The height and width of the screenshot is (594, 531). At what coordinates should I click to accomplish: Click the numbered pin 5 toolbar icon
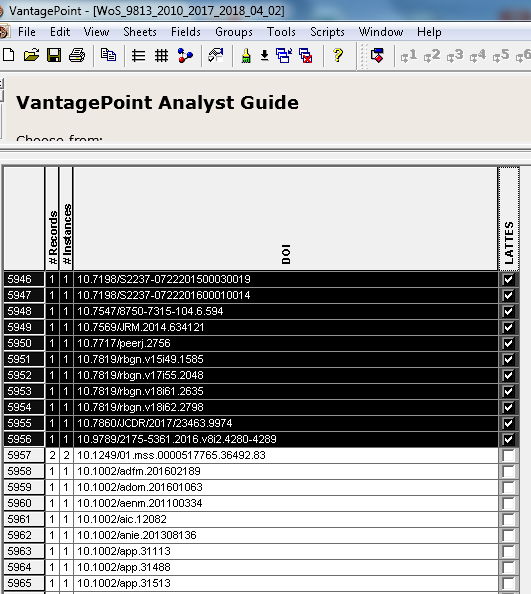[x=501, y=56]
